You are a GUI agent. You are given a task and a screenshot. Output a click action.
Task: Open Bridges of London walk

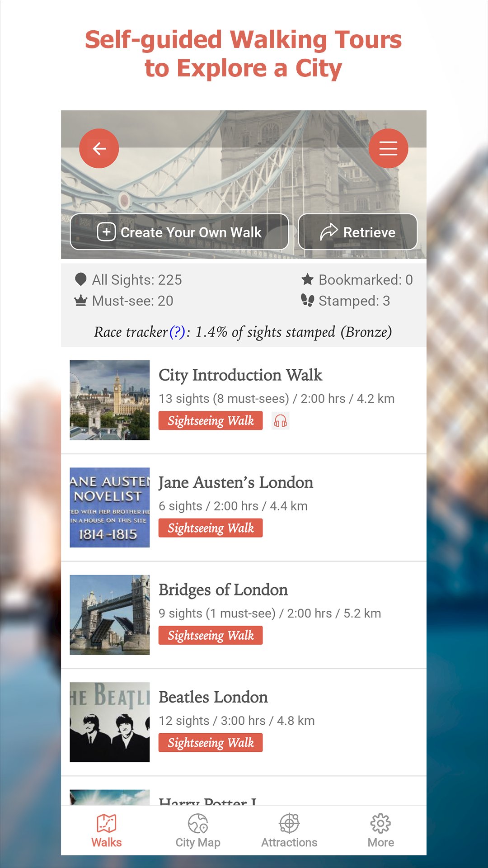pyautogui.click(x=223, y=590)
